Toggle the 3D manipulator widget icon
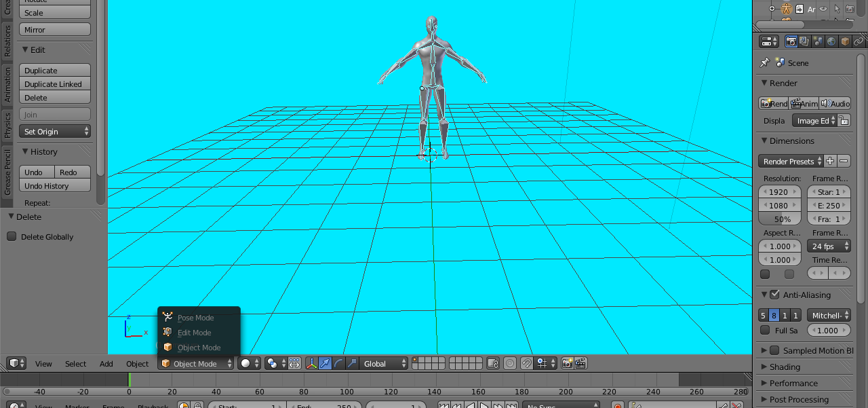 click(x=311, y=364)
